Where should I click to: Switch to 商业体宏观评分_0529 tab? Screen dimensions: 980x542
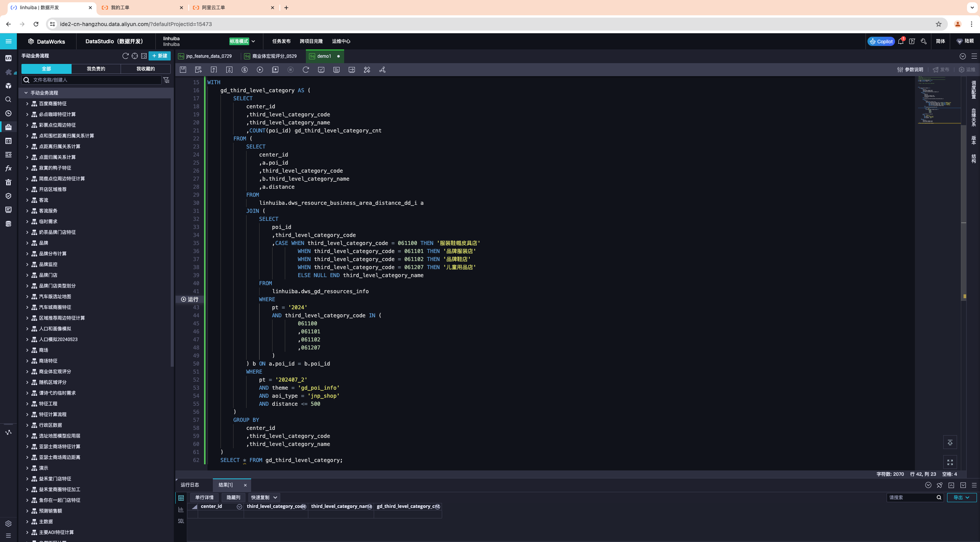click(x=274, y=56)
